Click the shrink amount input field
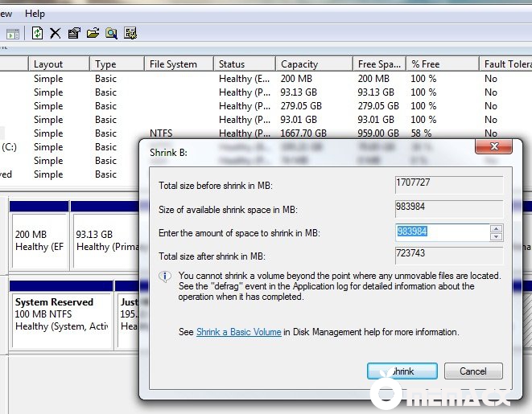Screen dimensions: 532x414 [441, 232]
